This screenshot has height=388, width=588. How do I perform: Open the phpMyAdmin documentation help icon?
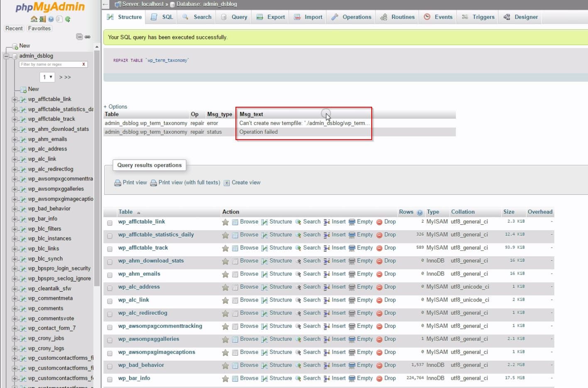[x=51, y=19]
